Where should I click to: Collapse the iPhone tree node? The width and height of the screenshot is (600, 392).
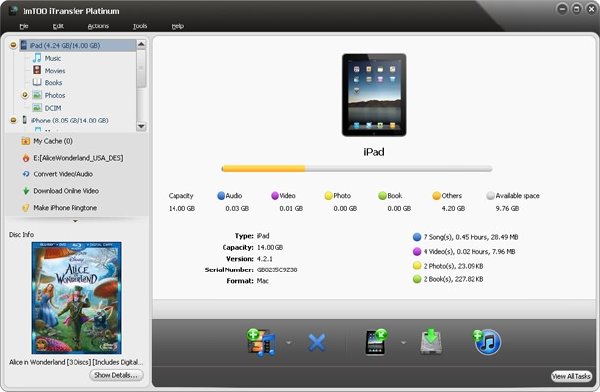click(13, 120)
